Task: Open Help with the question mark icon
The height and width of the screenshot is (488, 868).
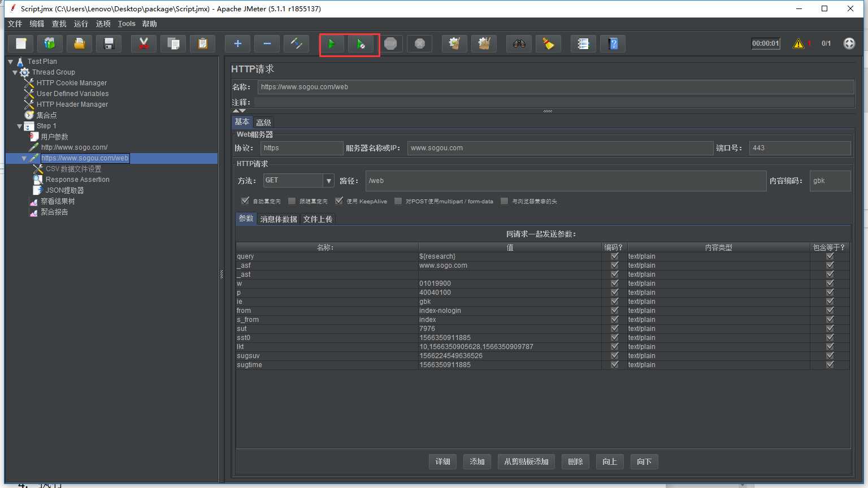Action: (613, 43)
